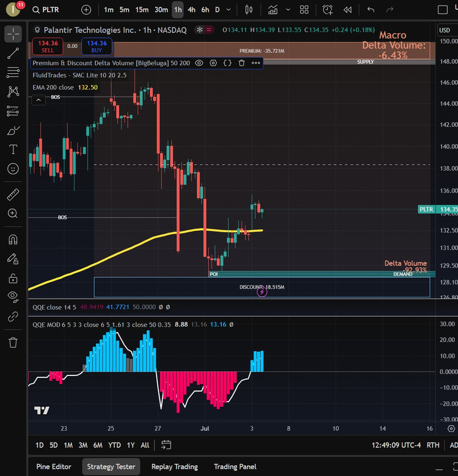458x476 pixels.
Task: Open the forecasting and measurement tools
Action: [x=13, y=111]
